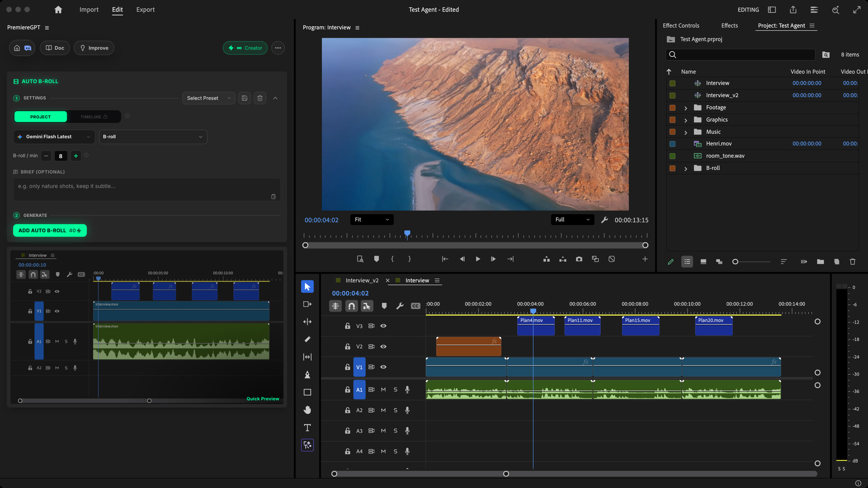Open the B-roll bin dropdown
868x488 pixels.
[153, 137]
